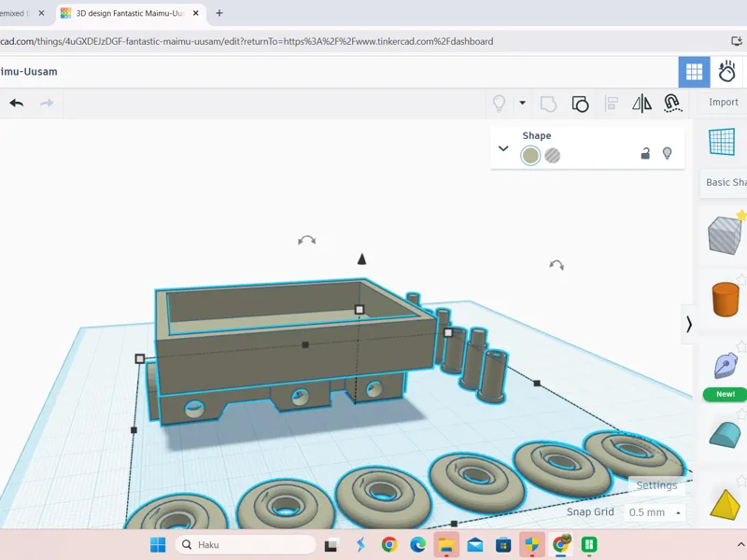Toggle the Cruise magnet icon

[671, 104]
